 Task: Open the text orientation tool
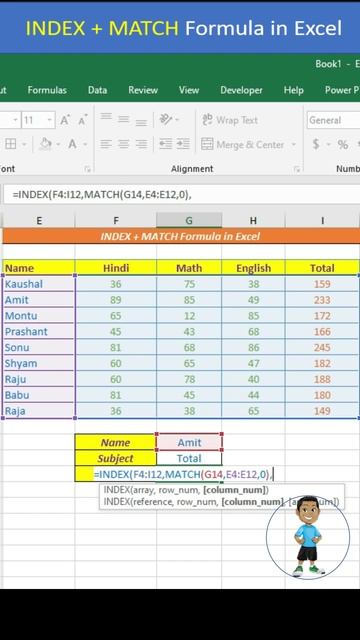[x=165, y=119]
